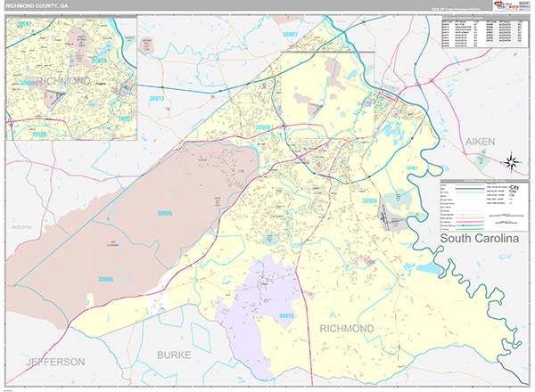Click the BURKE county label
535x392 pixels.
(x=174, y=355)
